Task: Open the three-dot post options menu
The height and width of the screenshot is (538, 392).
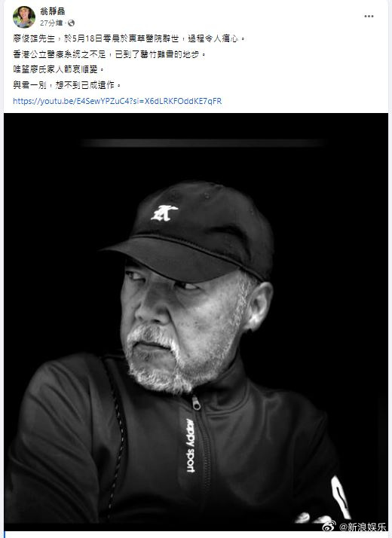Action: click(x=369, y=16)
